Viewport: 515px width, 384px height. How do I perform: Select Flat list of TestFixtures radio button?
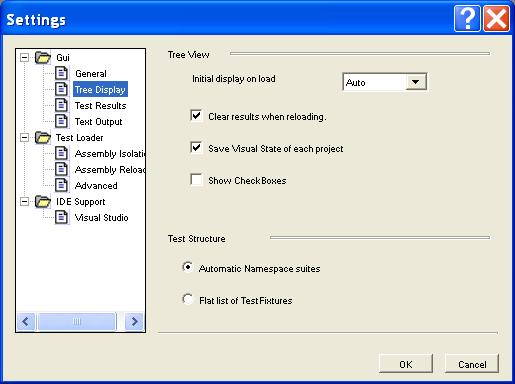coord(188,299)
